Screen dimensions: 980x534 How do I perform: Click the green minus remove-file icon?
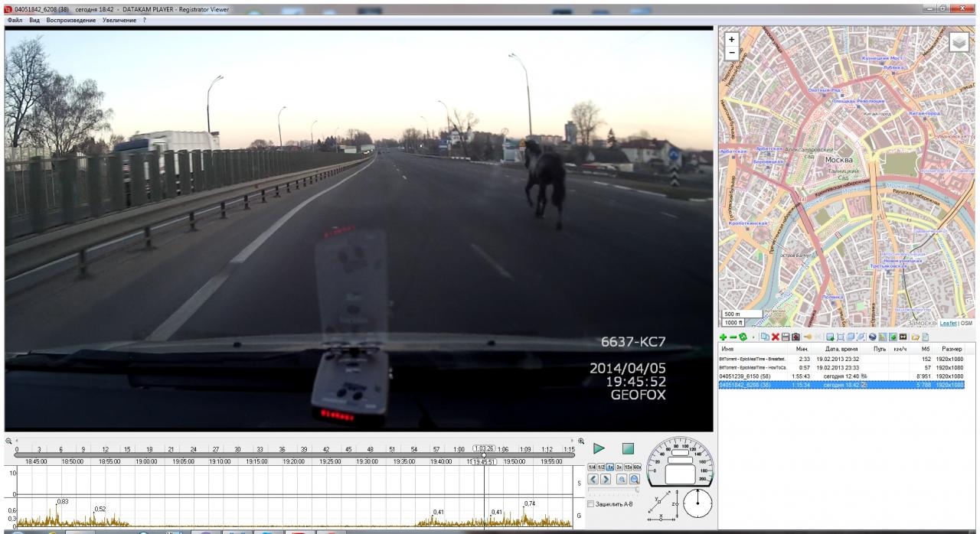731,337
